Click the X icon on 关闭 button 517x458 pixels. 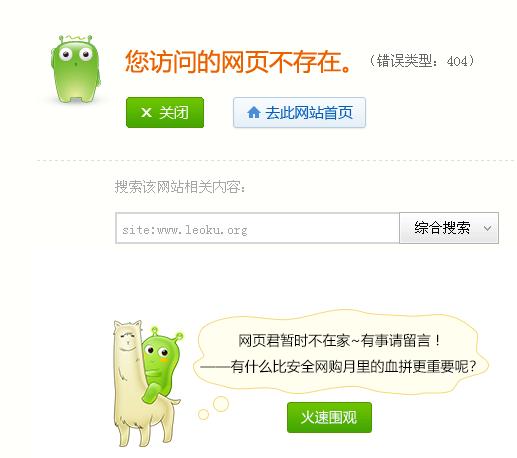click(146, 112)
